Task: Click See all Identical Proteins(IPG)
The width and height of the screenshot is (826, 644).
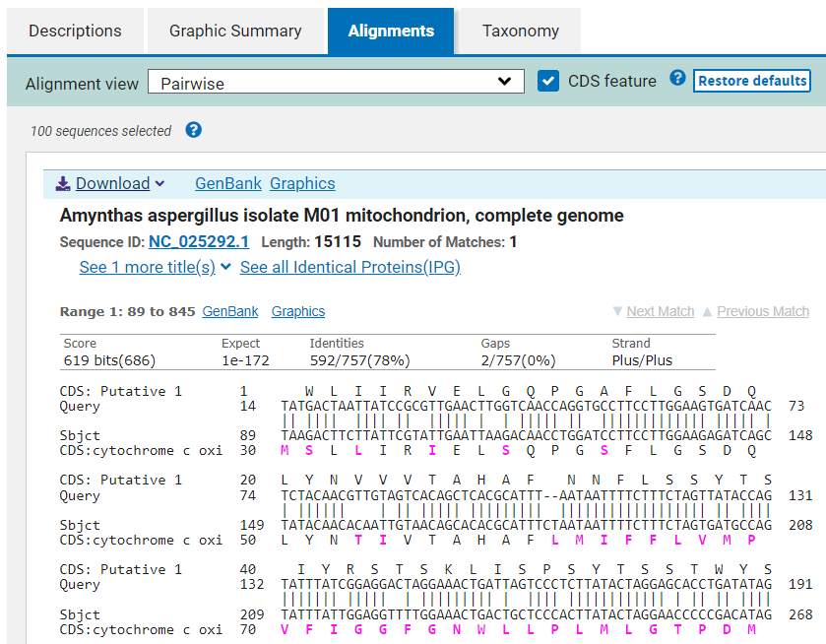Action: click(349, 267)
